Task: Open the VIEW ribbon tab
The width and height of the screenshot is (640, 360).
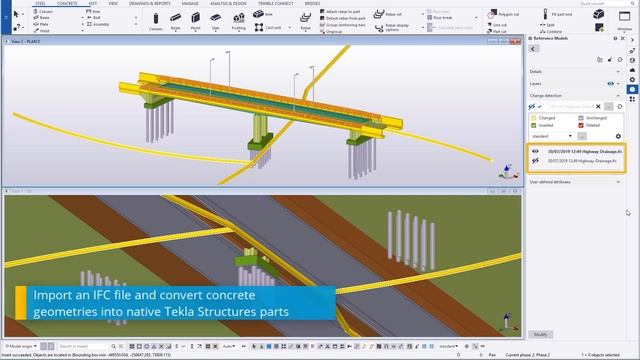Action: (113, 3)
